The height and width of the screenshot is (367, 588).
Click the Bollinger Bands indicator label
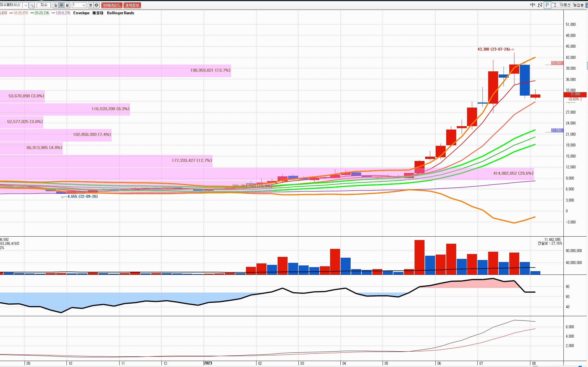pos(120,13)
